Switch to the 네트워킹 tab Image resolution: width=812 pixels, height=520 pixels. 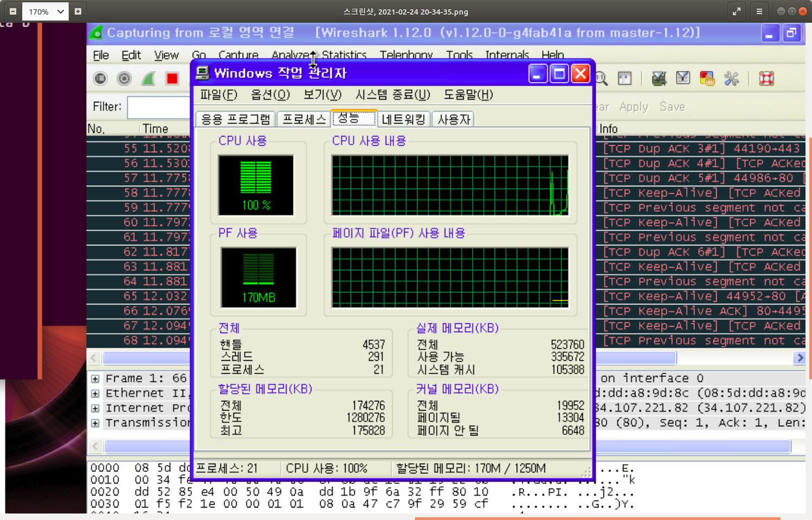coord(404,119)
